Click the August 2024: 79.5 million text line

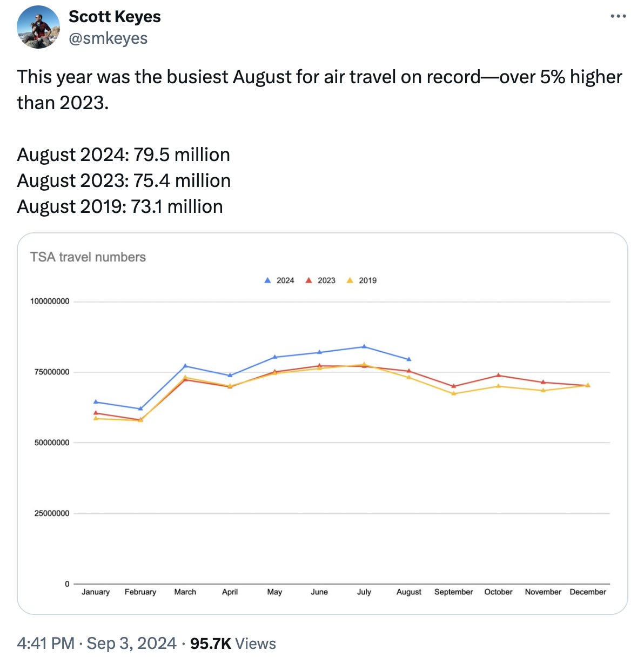tap(124, 155)
